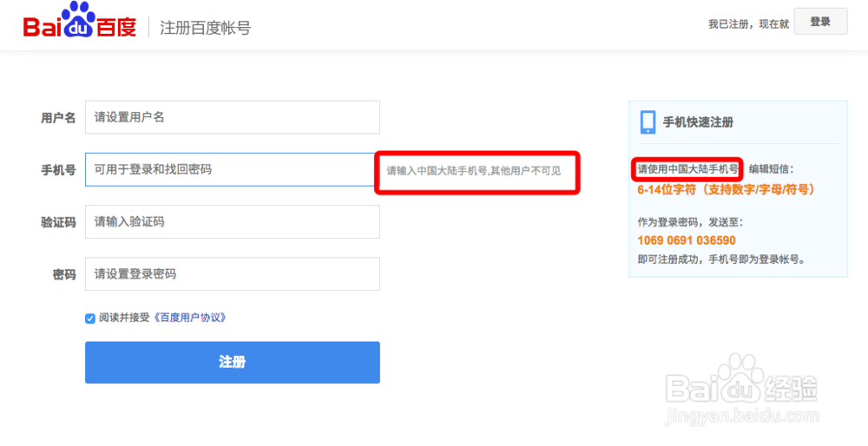This screenshot has width=868, height=446.
Task: Click the 我已注册，现在就 text
Action: [748, 24]
